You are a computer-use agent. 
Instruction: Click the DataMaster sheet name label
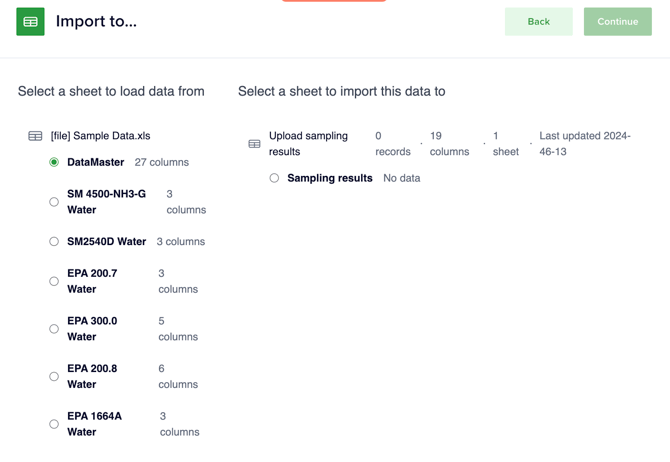click(x=96, y=162)
